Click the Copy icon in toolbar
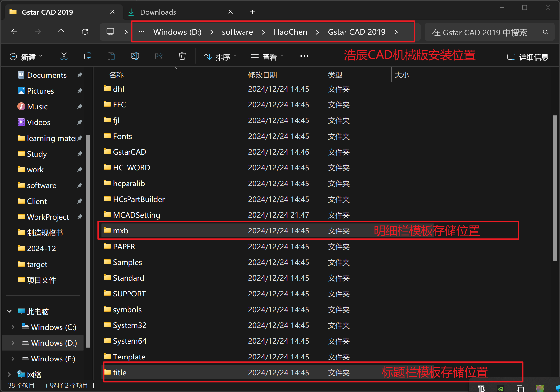The height and width of the screenshot is (392, 560). tap(87, 56)
